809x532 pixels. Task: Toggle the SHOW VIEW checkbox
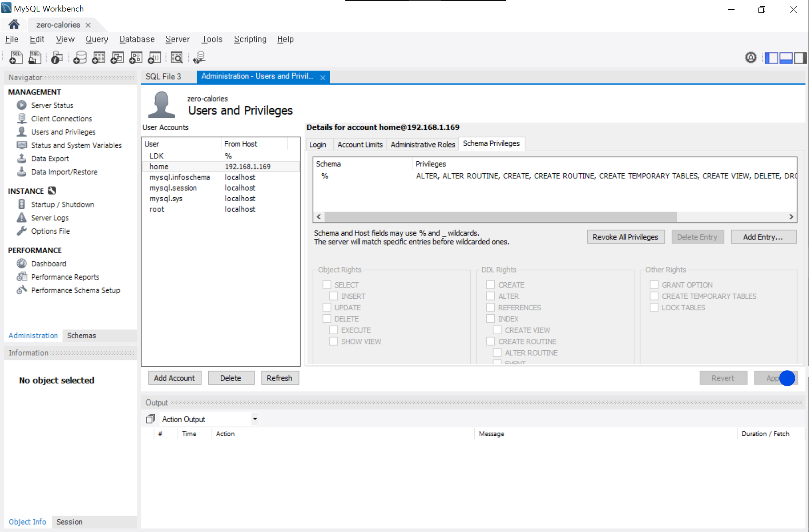point(334,341)
